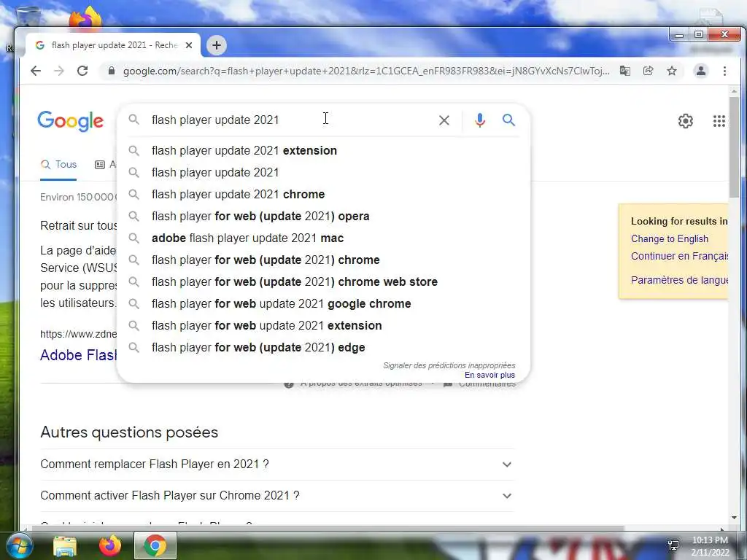
Task: Click the vertical page scrollbar thumb
Action: pyautogui.click(x=734, y=147)
